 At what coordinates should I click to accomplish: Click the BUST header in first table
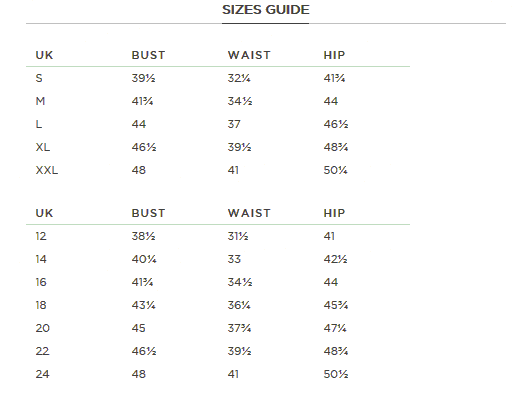point(148,55)
